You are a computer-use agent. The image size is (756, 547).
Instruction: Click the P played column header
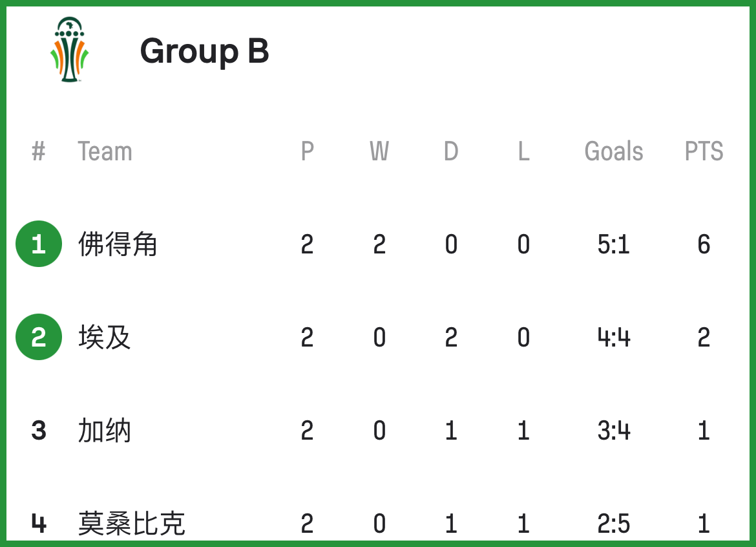coord(307,151)
